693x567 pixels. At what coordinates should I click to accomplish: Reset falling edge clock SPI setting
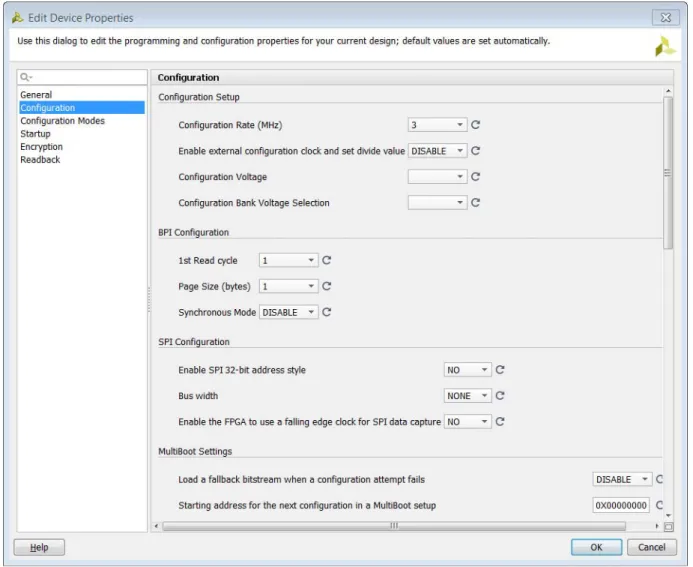point(500,422)
